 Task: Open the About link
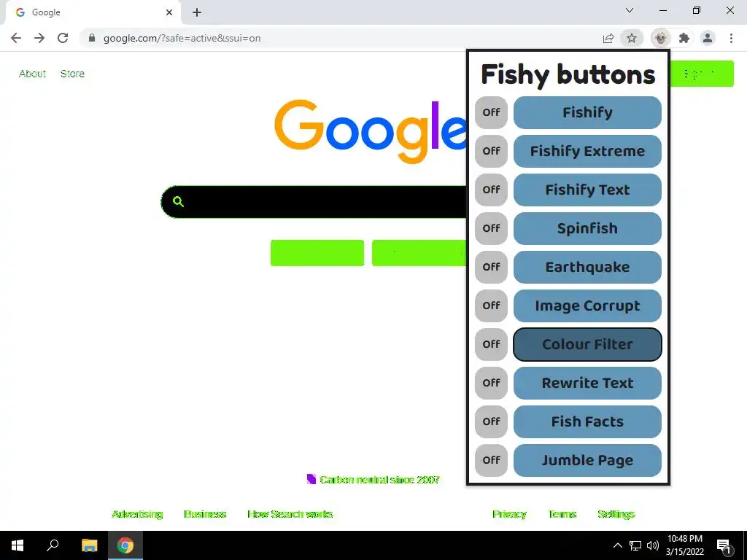pyautogui.click(x=32, y=74)
